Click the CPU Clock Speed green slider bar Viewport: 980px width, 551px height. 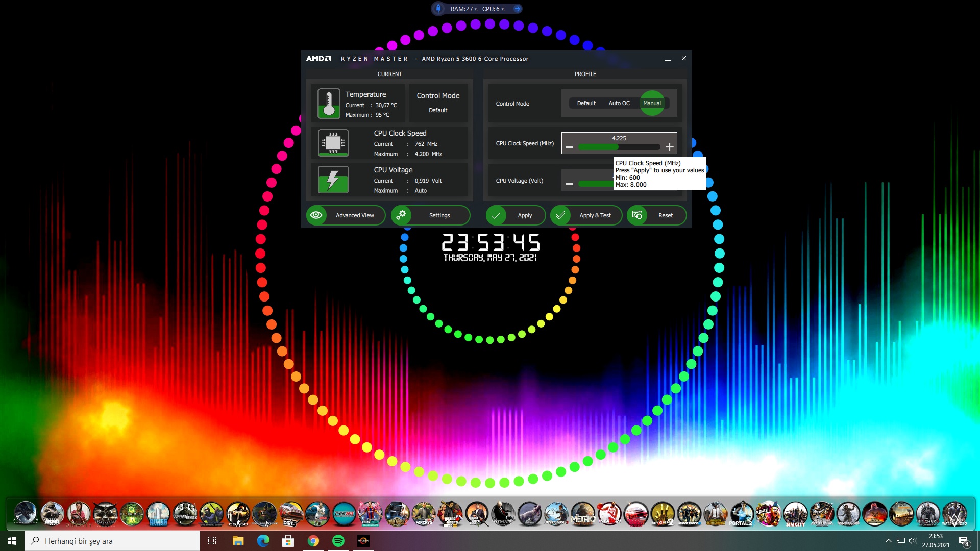pos(619,147)
